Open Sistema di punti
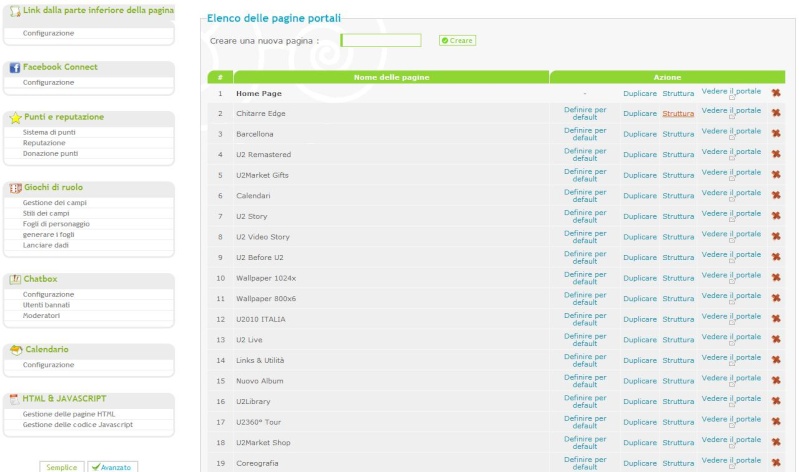 click(x=49, y=132)
